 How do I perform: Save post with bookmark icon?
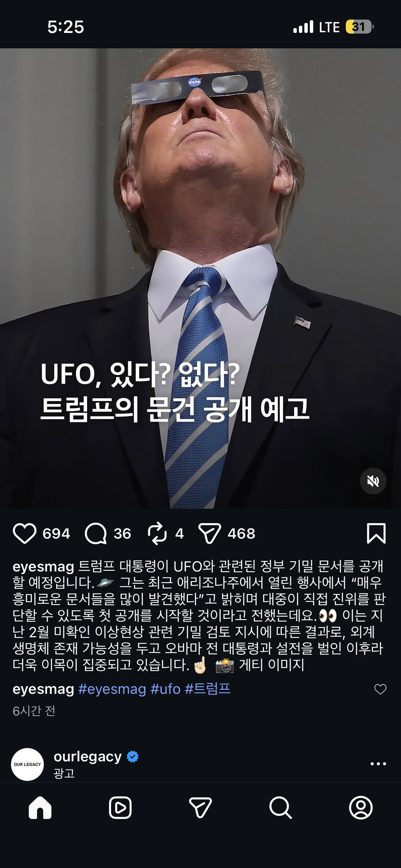(376, 533)
